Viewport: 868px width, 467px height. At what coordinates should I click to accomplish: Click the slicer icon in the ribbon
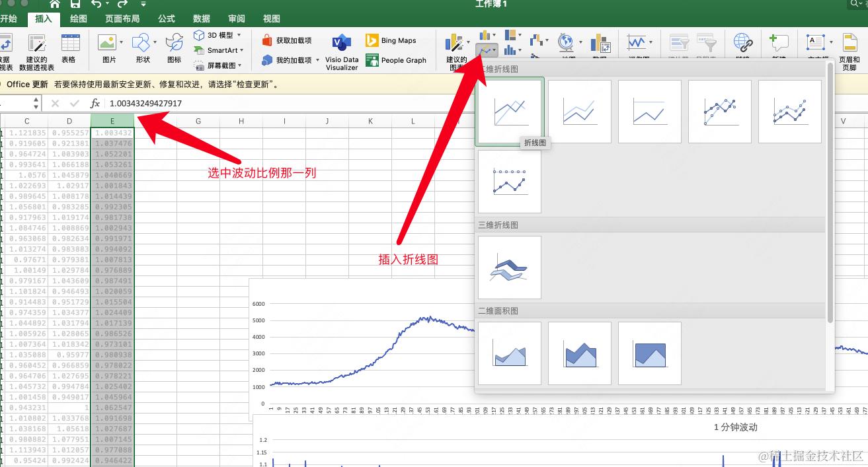pos(680,44)
